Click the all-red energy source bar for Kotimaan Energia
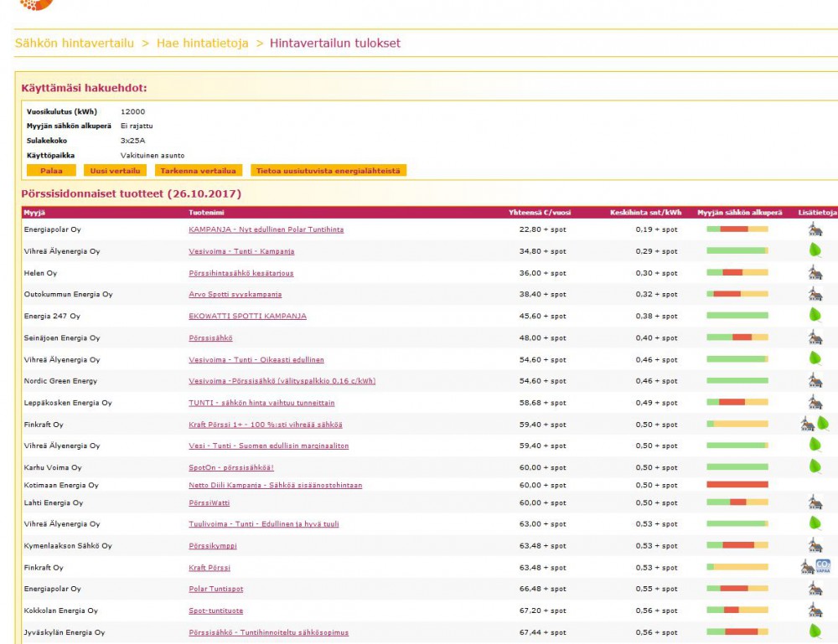 tap(737, 485)
